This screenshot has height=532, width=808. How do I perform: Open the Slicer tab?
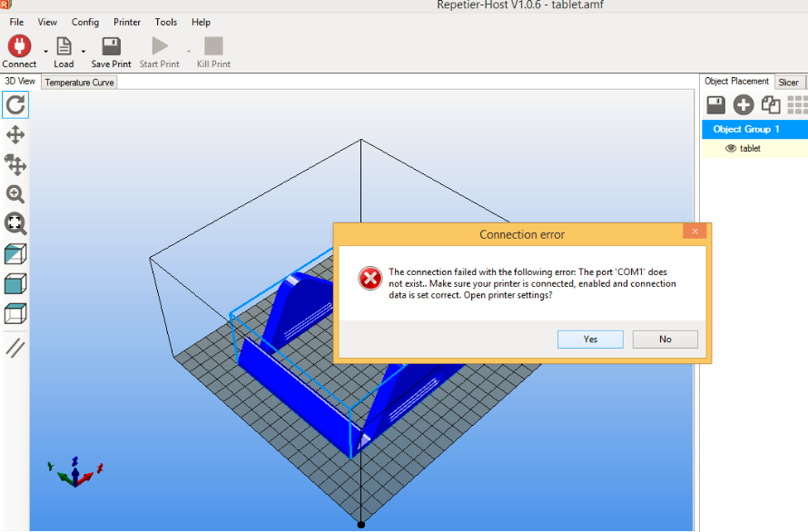coord(788,83)
